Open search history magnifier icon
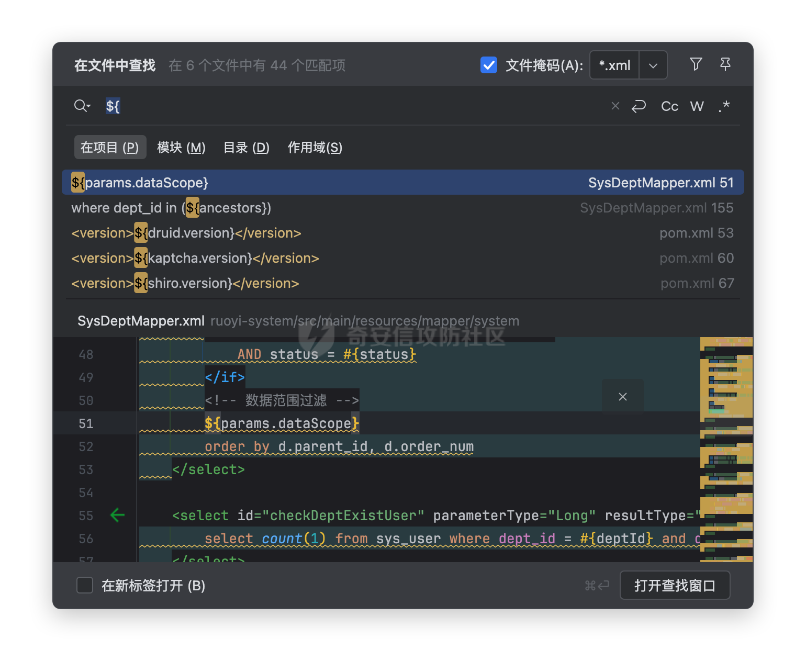806x672 pixels. point(82,106)
